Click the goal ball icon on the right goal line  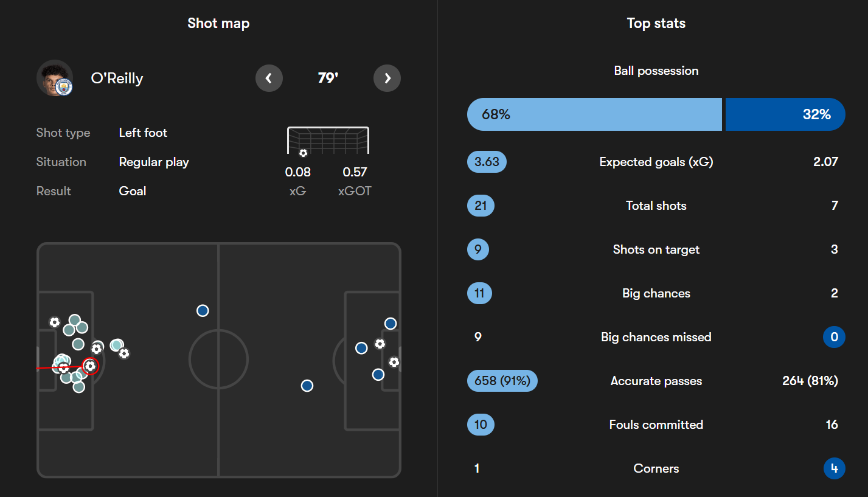(394, 362)
